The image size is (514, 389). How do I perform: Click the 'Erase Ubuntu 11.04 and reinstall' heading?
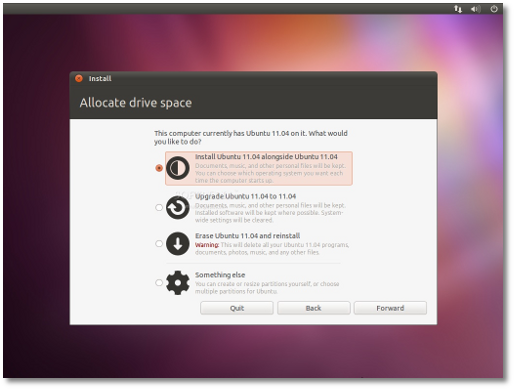(247, 236)
